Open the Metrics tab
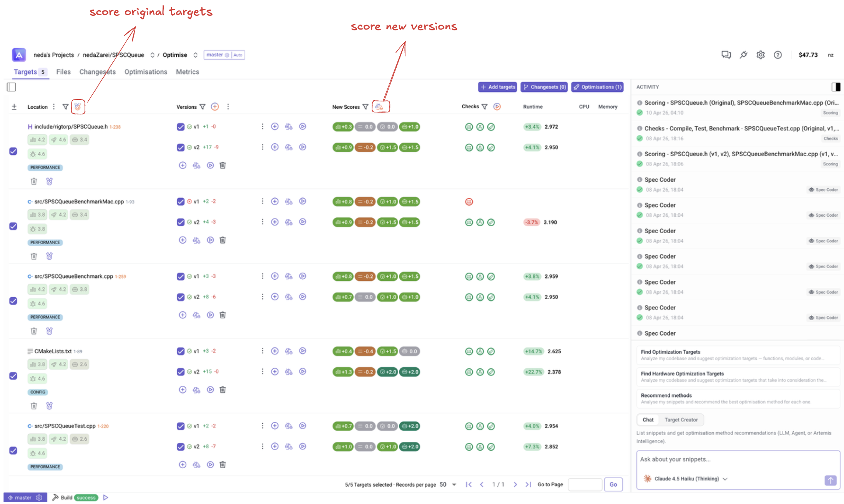This screenshot has width=844, height=504. pyautogui.click(x=187, y=72)
